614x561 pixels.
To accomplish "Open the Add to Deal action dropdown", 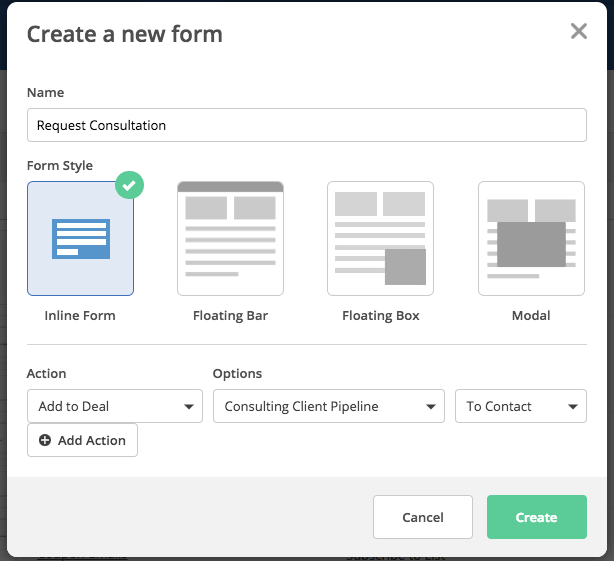I will coord(115,406).
